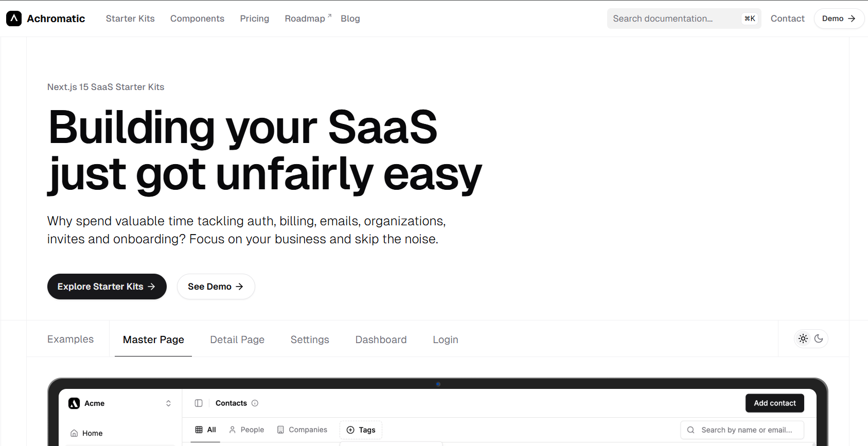Open Starter Kits nav menu

point(130,19)
